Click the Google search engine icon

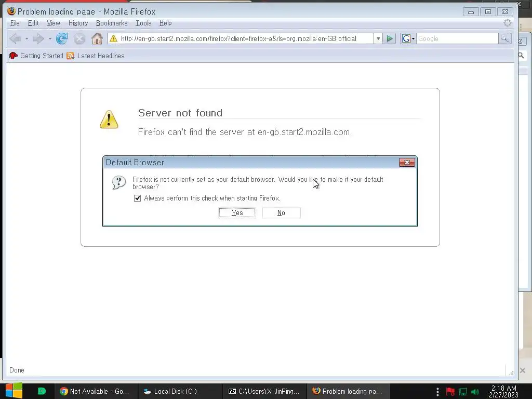[406, 38]
